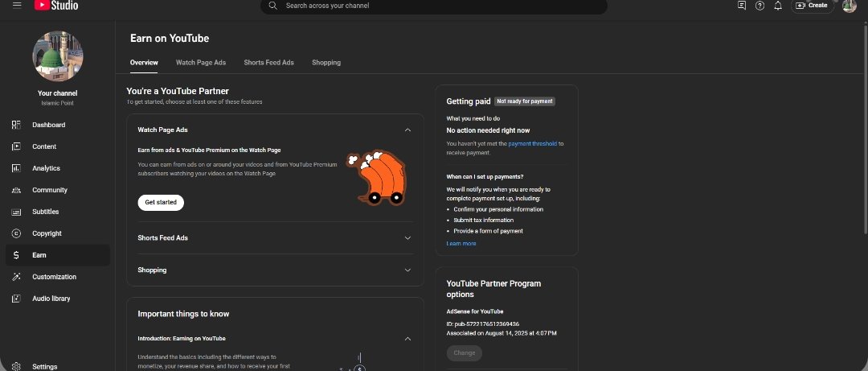This screenshot has height=371, width=868.
Task: Collapse Introduction: Earning on YouTube chevron
Action: point(407,338)
